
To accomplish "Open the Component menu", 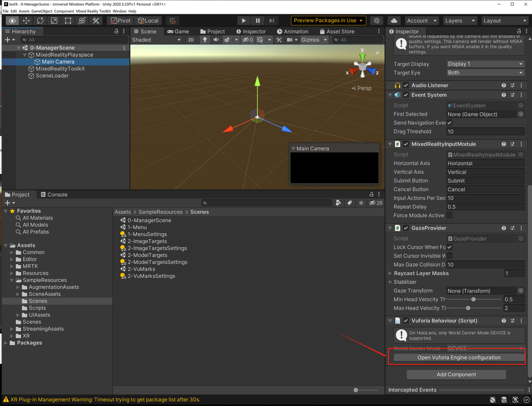I will (x=64, y=11).
